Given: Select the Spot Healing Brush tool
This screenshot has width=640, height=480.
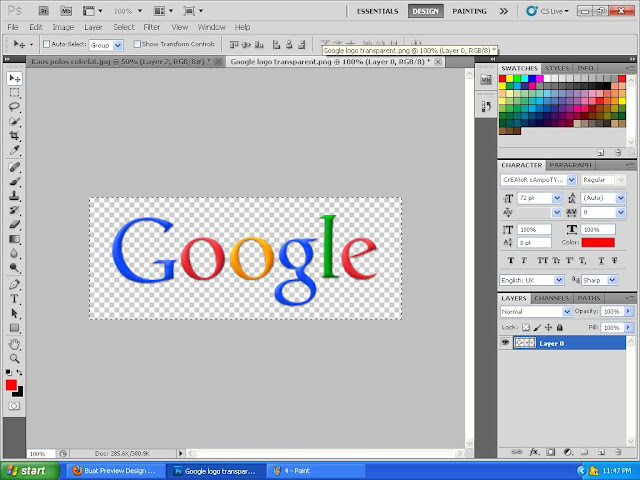Looking at the screenshot, I should point(14,167).
